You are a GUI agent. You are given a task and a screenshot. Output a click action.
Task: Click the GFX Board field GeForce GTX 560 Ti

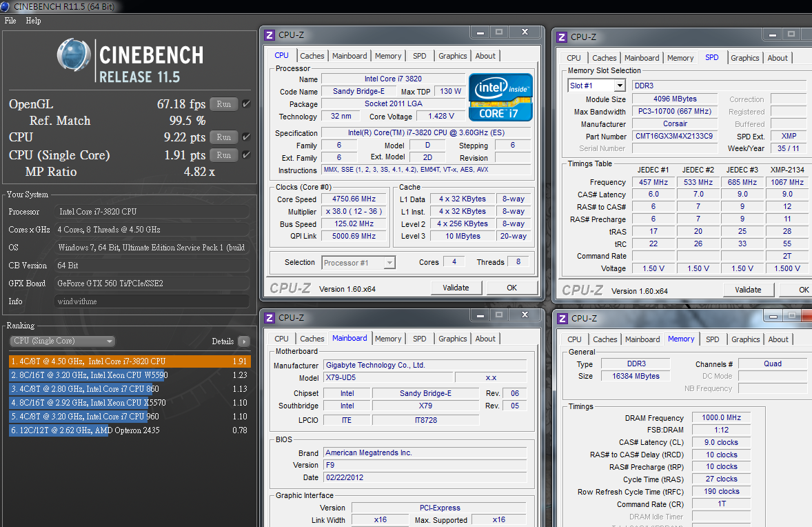click(x=152, y=284)
